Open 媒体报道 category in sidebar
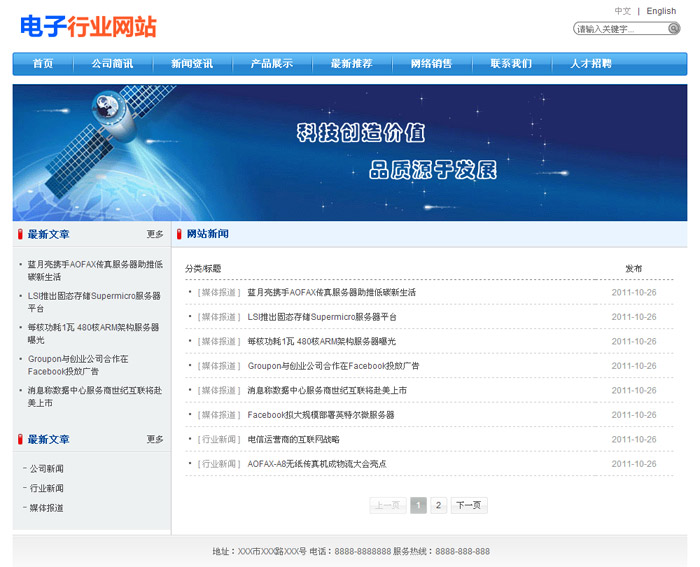Screen dimensions: 700x567 tap(47, 508)
